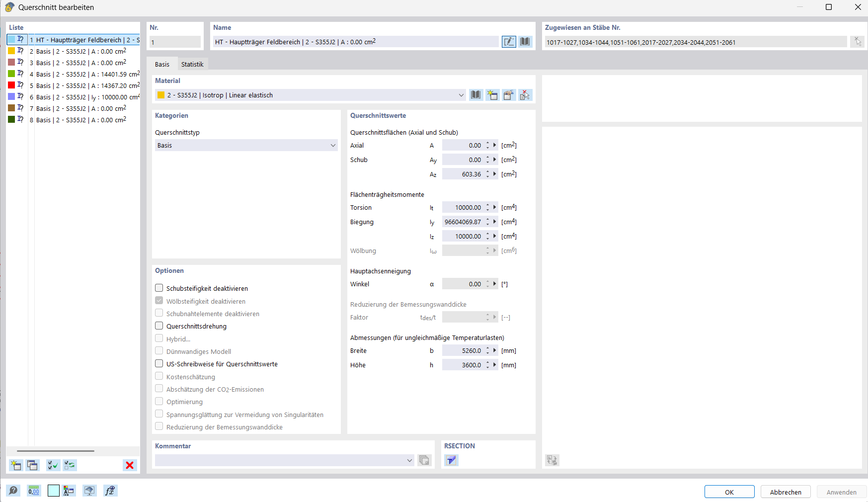Image resolution: width=868 pixels, height=502 pixels.
Task: Click the stepper arrows for Biegung Iy
Action: (x=488, y=222)
